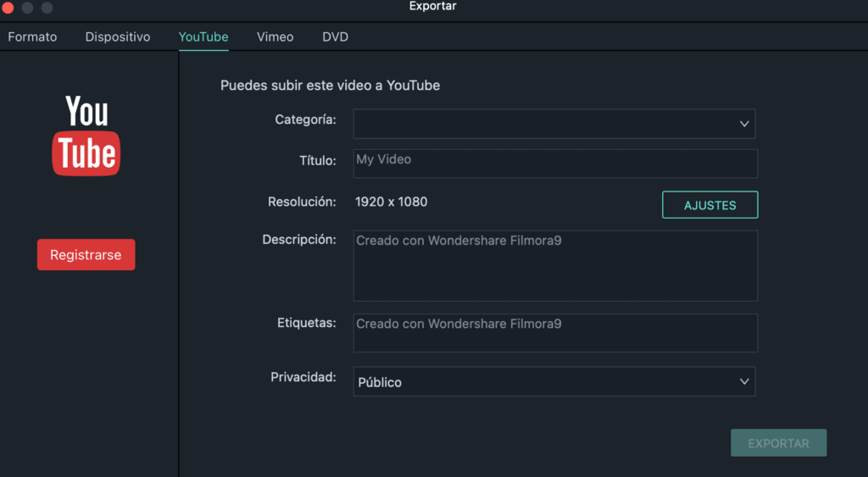Screen dimensions: 868x477
Task: Click the Resolución label
Action: [302, 202]
